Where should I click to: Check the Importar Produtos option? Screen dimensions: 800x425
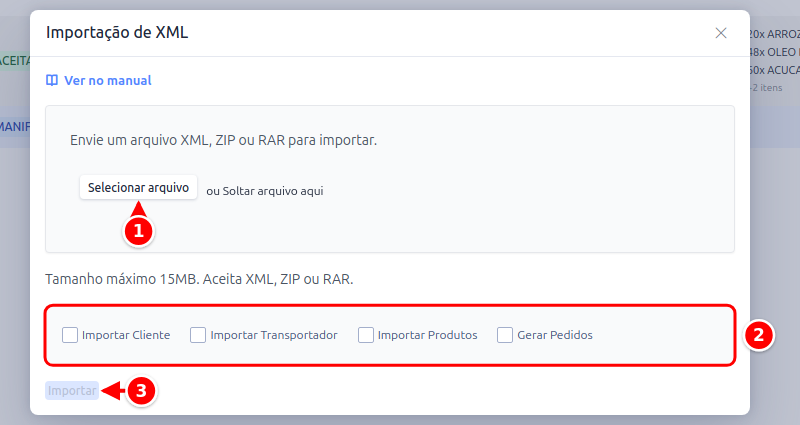click(366, 335)
